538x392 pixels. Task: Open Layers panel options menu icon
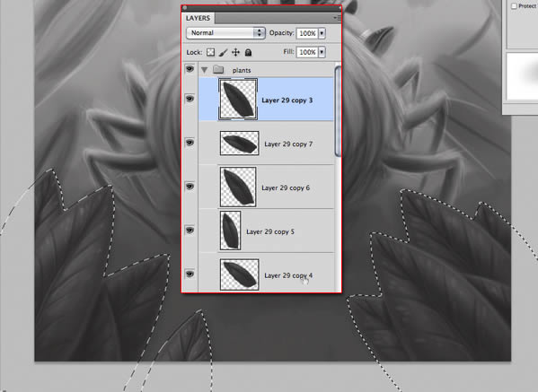[x=338, y=18]
